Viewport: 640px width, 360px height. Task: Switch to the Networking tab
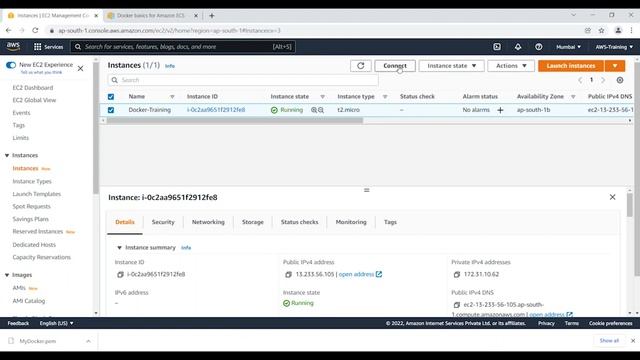pyautogui.click(x=208, y=222)
